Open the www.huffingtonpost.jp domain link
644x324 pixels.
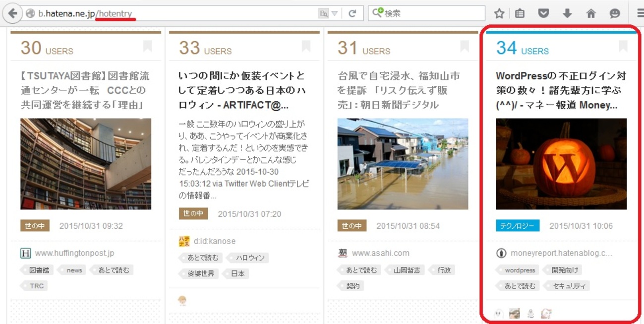pyautogui.click(x=74, y=253)
